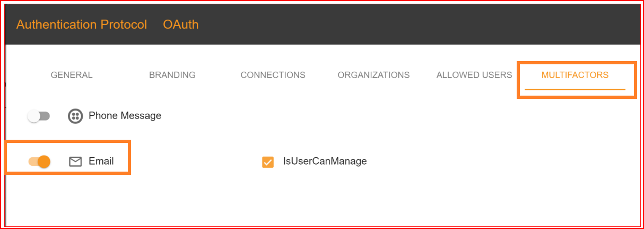644x229 pixels.
Task: Click empty area of dark header bar
Action: (414, 24)
